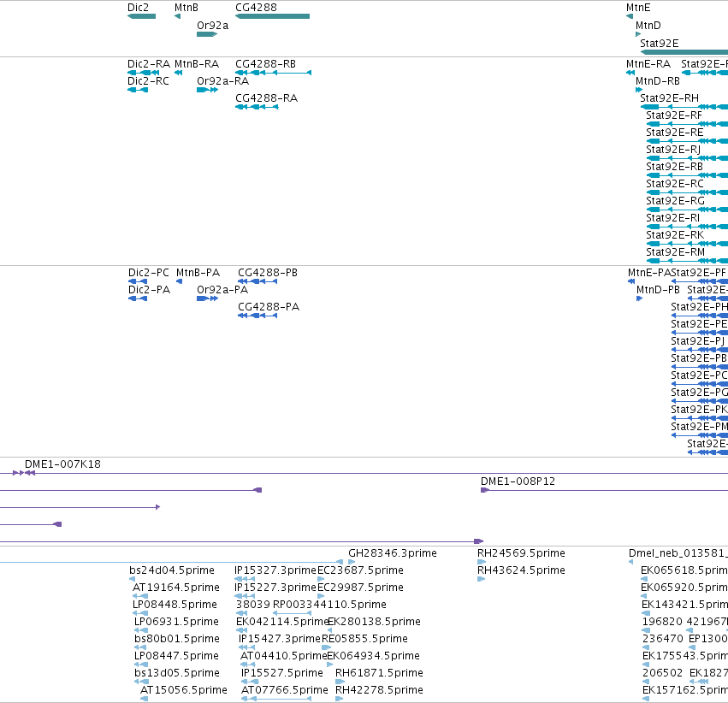Select the Stat92E-RB transcript
Screen dimensions: 728x703
[687, 175]
